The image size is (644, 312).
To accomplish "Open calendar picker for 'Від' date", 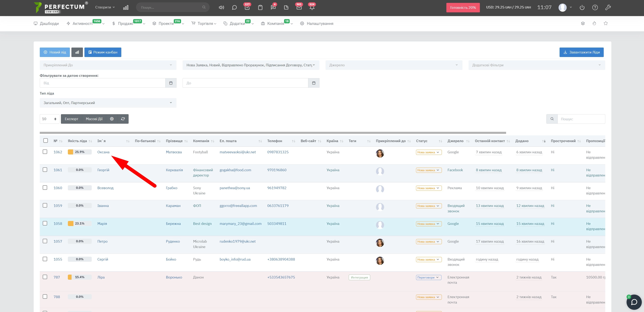I will point(171,83).
